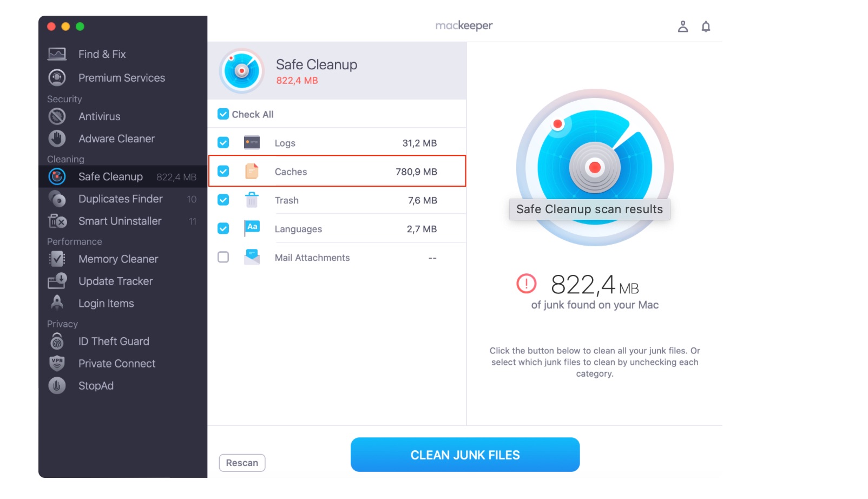
Task: Select the Smart Uninstaller icon
Action: 57,221
